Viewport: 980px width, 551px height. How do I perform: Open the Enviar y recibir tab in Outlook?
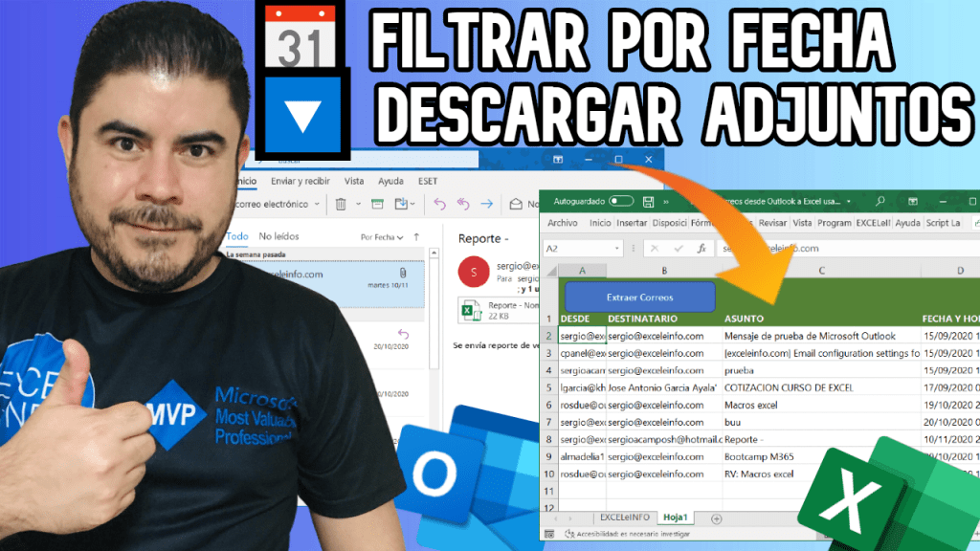(x=300, y=181)
